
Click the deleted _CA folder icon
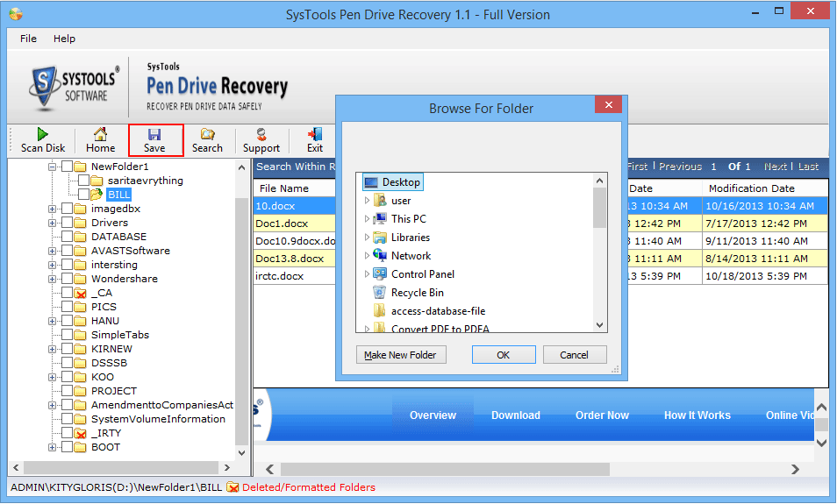80,293
